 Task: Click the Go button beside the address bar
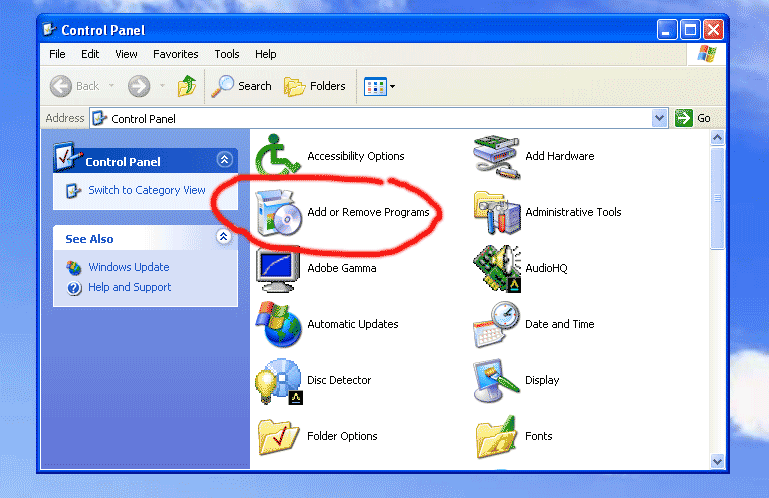[692, 118]
